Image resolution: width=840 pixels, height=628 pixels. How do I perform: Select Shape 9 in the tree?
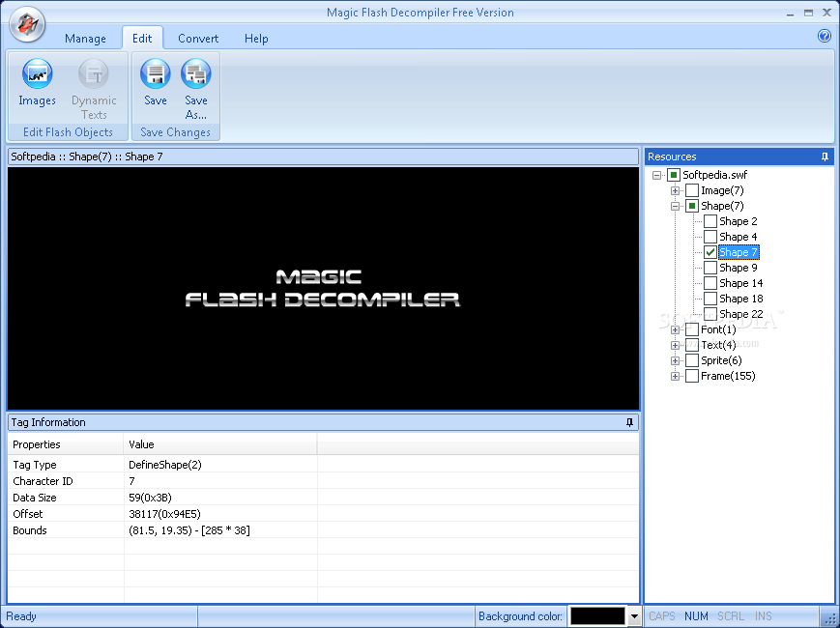pos(739,268)
